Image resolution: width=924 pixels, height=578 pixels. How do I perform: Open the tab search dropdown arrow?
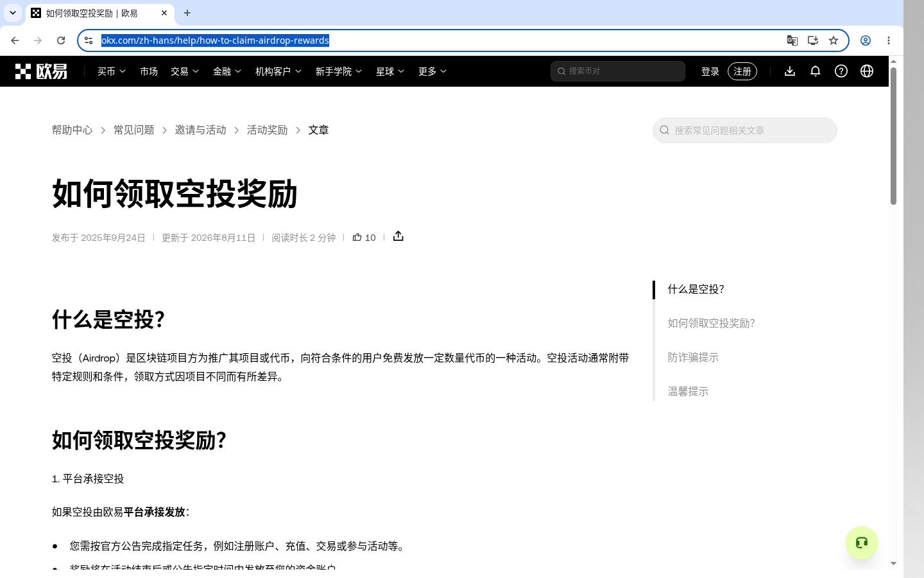pos(13,13)
